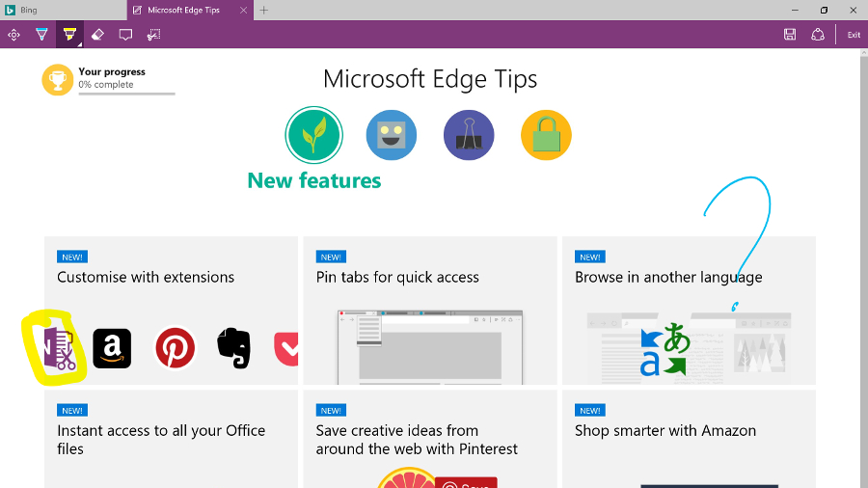Save the Web Note
868x488 pixels.
(790, 35)
